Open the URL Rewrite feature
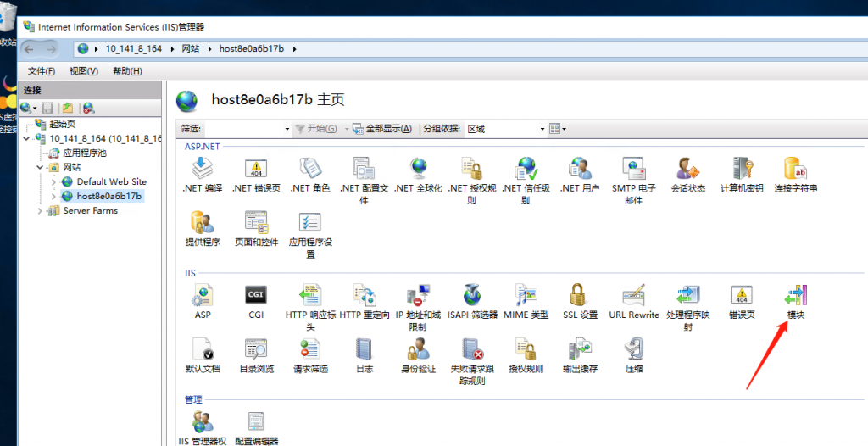The image size is (868, 446). pyautogui.click(x=634, y=302)
